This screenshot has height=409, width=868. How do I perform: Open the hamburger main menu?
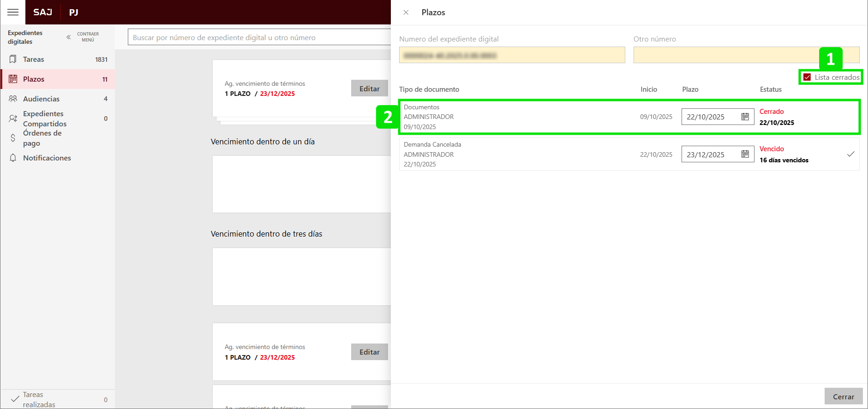coord(13,12)
